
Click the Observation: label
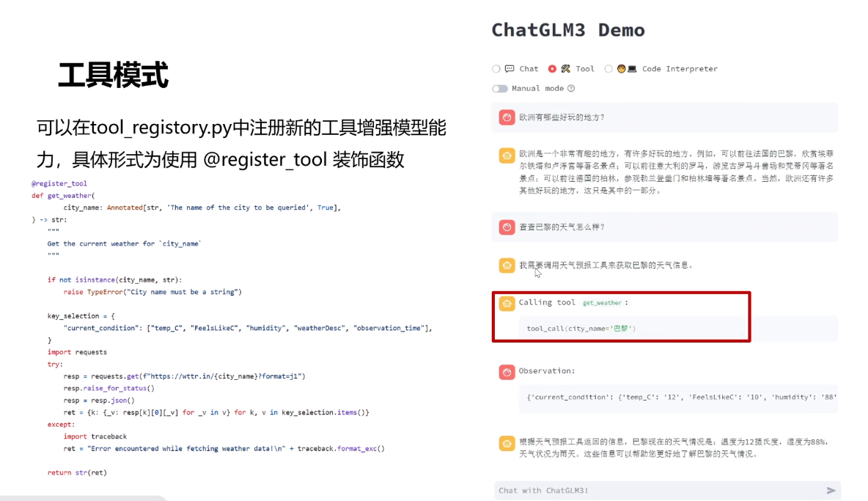[x=546, y=371]
